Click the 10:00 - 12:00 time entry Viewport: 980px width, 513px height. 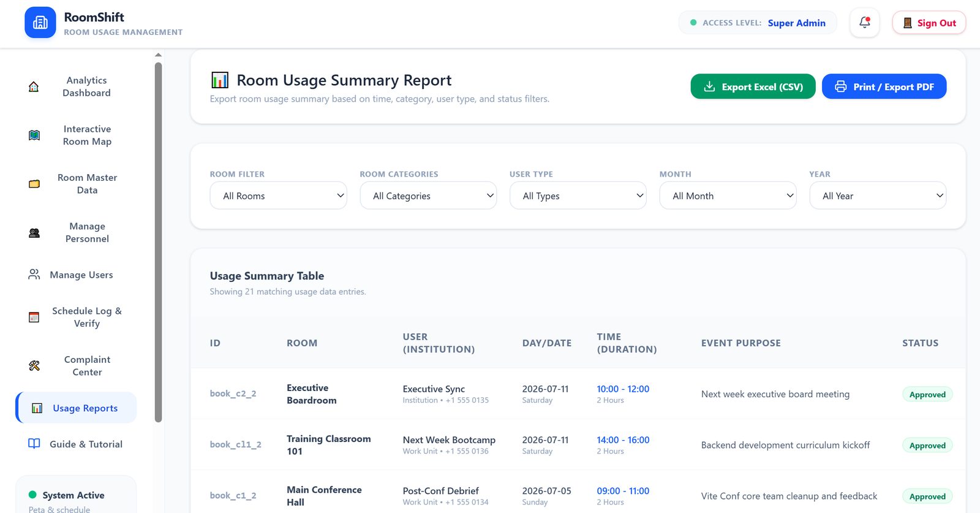[623, 389]
